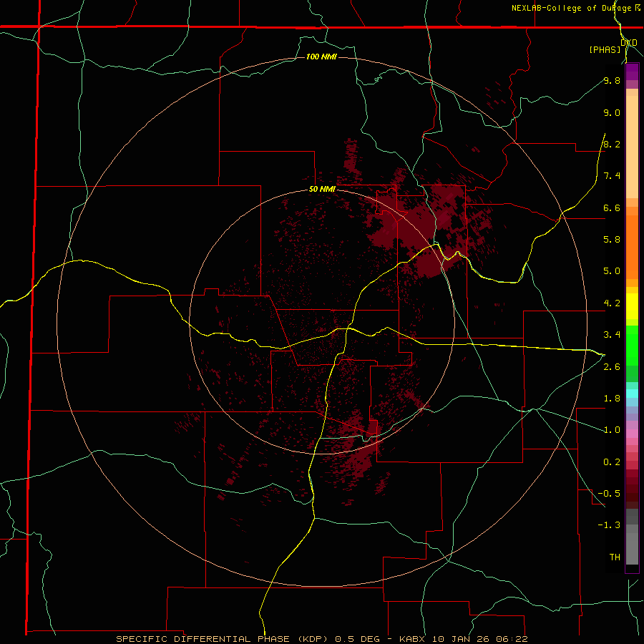Click the 0.5 DEG elevation text in caption
This screenshot has width=644, height=644.
click(358, 639)
